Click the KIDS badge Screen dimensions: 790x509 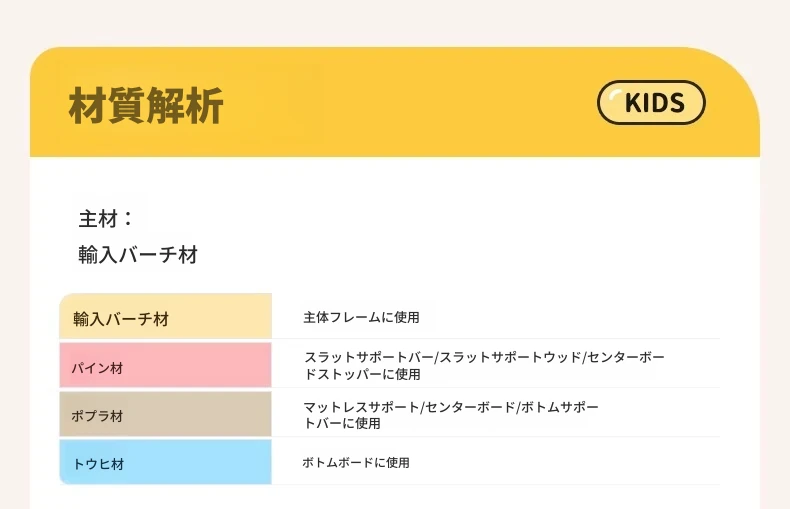click(651, 102)
